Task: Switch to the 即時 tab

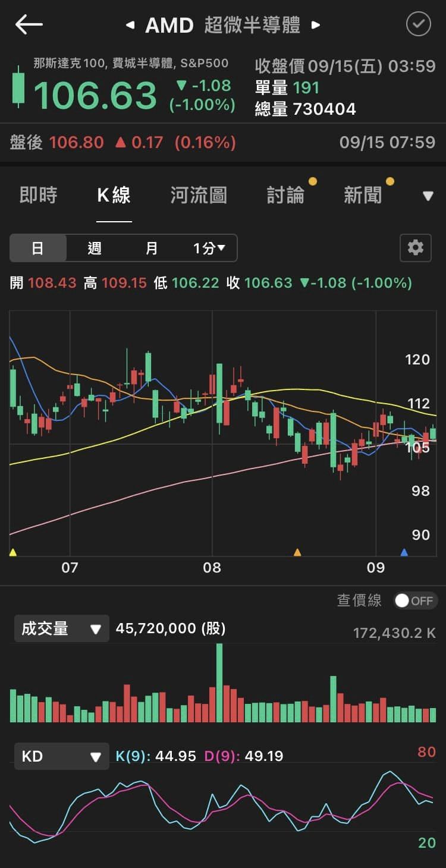Action: click(39, 195)
